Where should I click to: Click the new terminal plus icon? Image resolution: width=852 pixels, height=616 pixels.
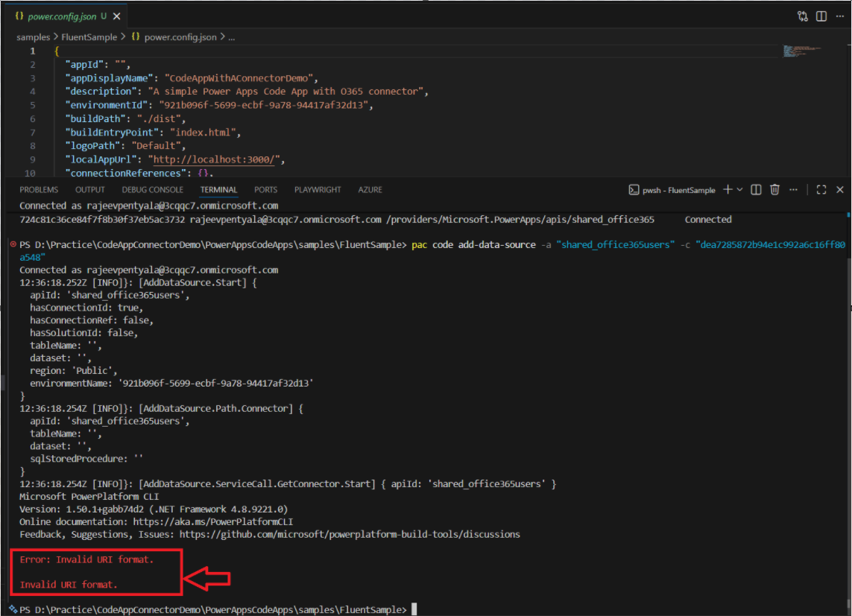coord(728,190)
